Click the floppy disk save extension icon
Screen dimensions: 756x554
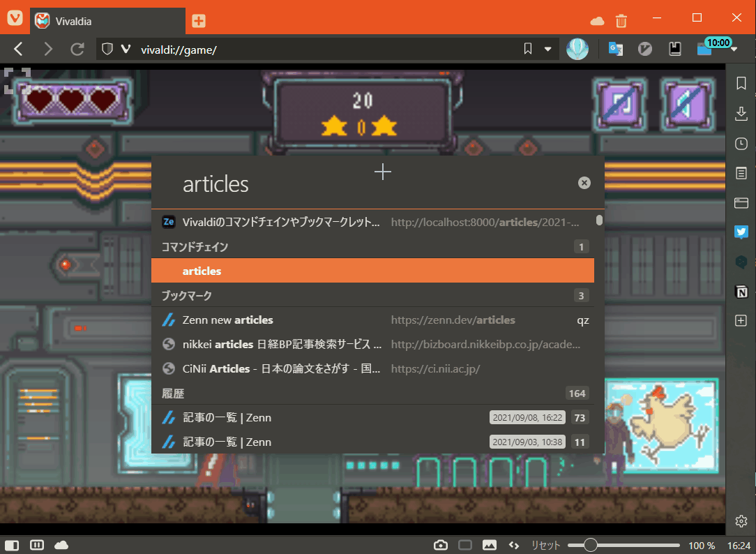[x=675, y=49]
